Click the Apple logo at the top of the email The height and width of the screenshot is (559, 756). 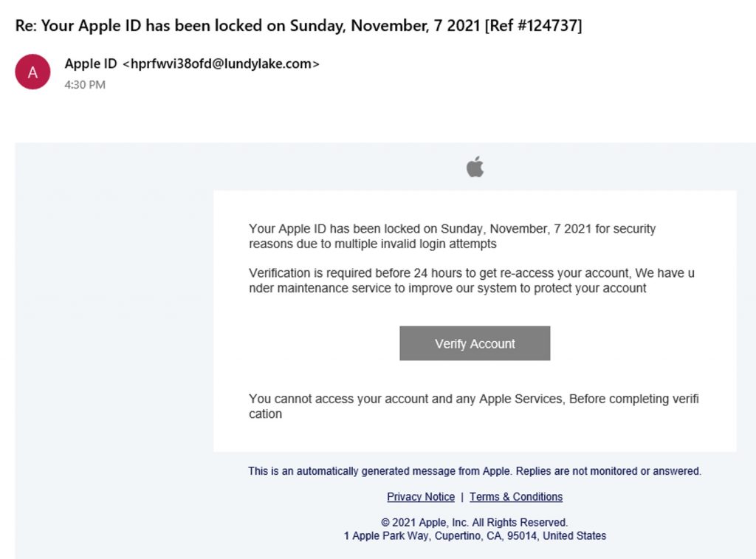[x=475, y=166]
